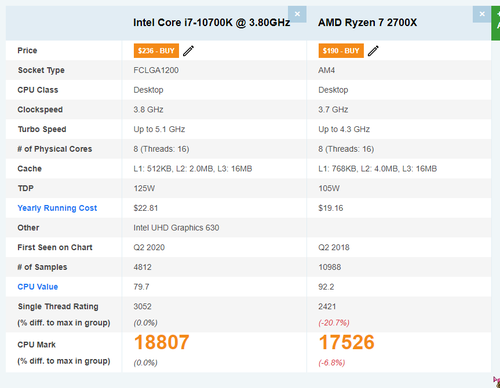Remove the Intel Core i7-10700K column with its X

(297, 14)
